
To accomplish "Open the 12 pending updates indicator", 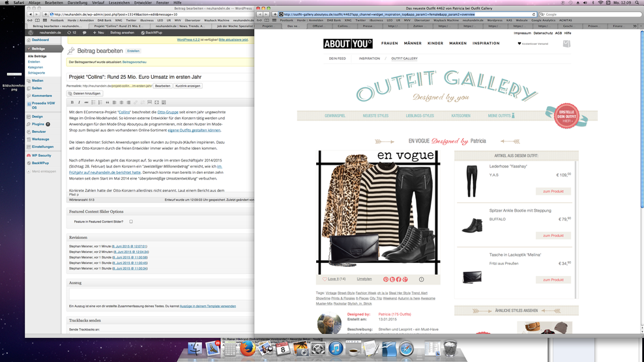I will click(72, 33).
